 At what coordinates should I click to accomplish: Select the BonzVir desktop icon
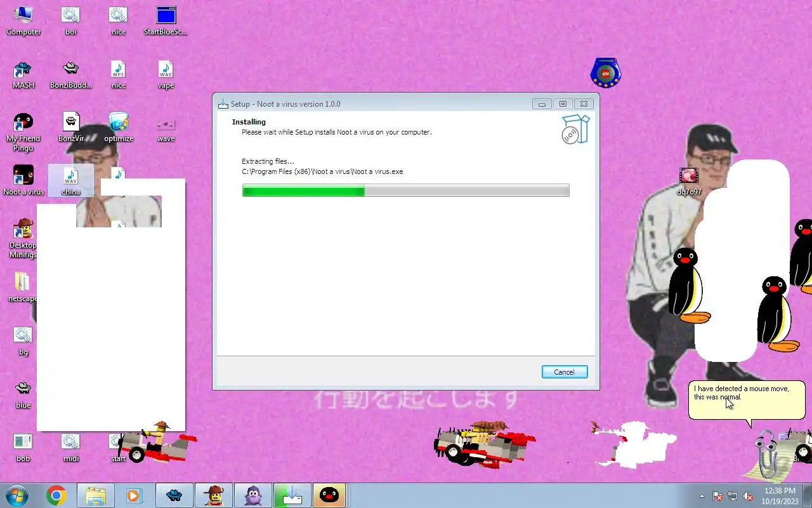(70, 128)
